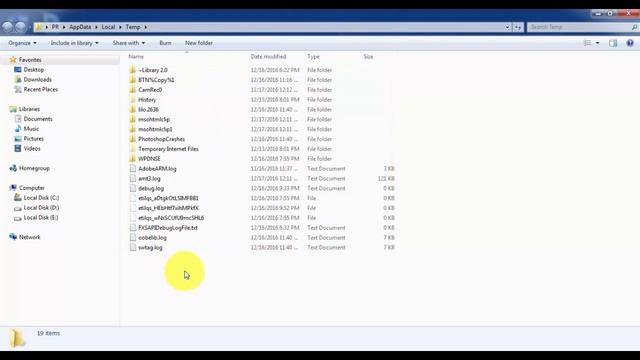640x360 pixels.
Task: Click the Libraries icon in sidebar
Action: (13, 109)
